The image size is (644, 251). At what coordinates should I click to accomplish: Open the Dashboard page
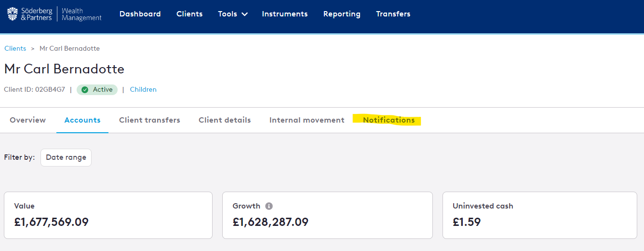tap(140, 14)
